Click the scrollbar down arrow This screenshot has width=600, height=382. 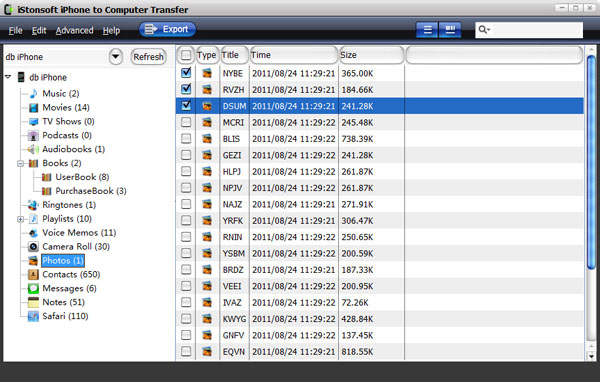click(591, 357)
